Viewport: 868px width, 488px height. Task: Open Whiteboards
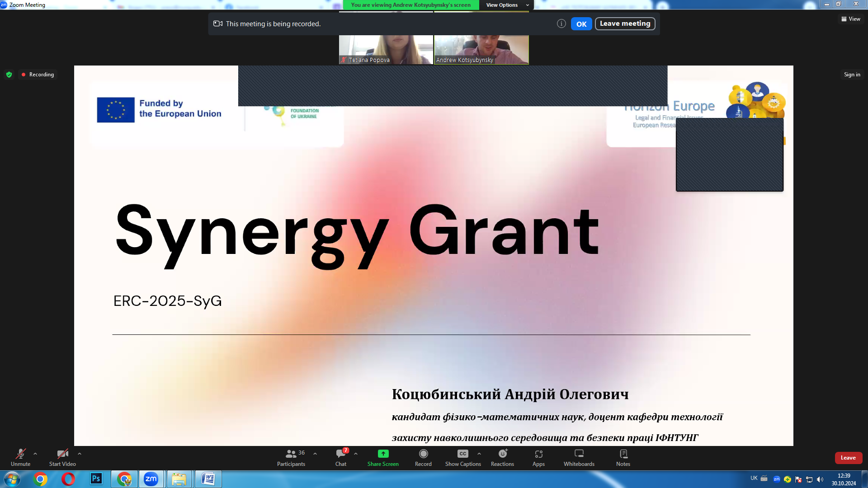pos(579,457)
